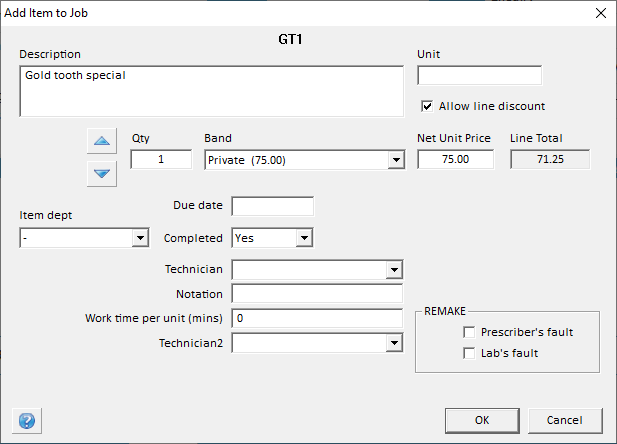Close the Add Item to Job dialog

[x=600, y=13]
